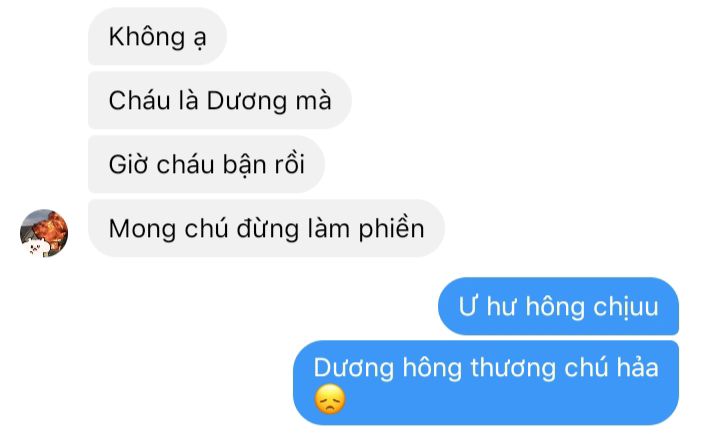Tap the "Cháu là Dương mà" message
719x434 pixels.
[220, 100]
